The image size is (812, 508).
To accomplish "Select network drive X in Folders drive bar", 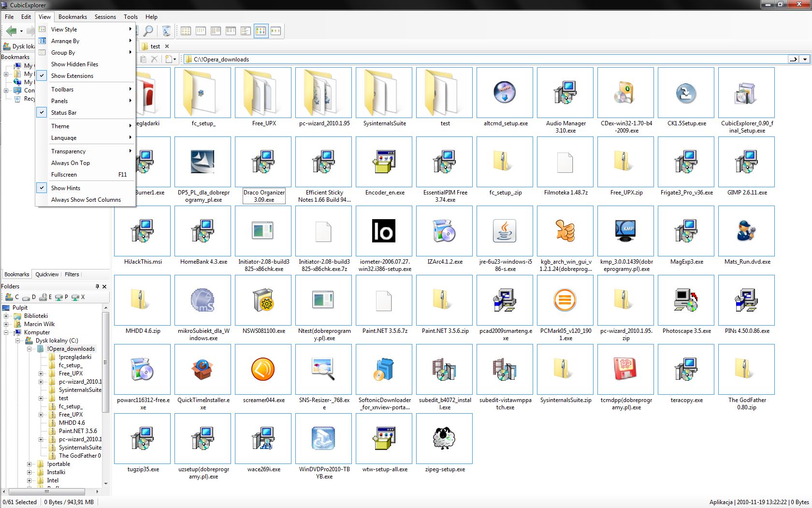I will (78, 297).
